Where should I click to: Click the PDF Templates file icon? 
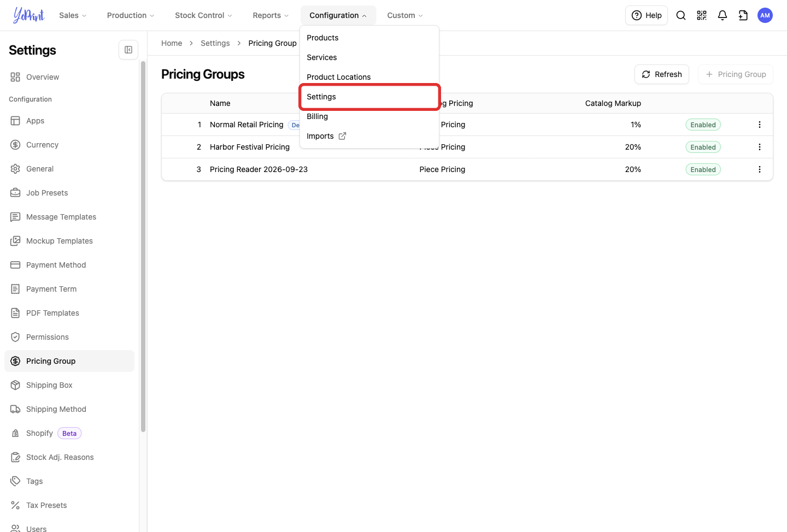15,313
